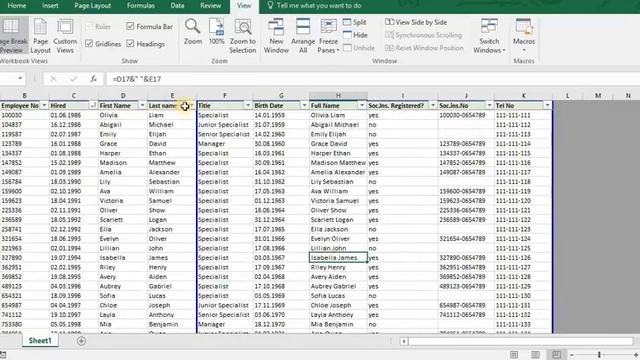Select column J header
The image size is (640, 360).
[466, 96]
